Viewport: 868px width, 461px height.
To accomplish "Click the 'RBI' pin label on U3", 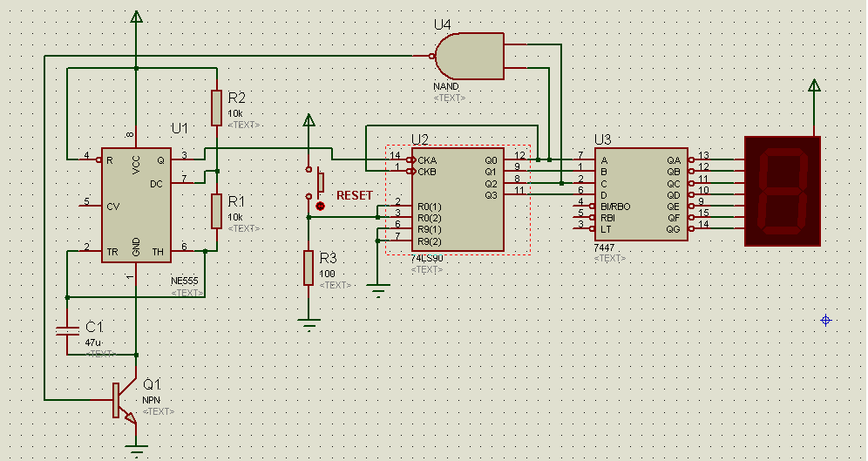I will pos(607,218).
